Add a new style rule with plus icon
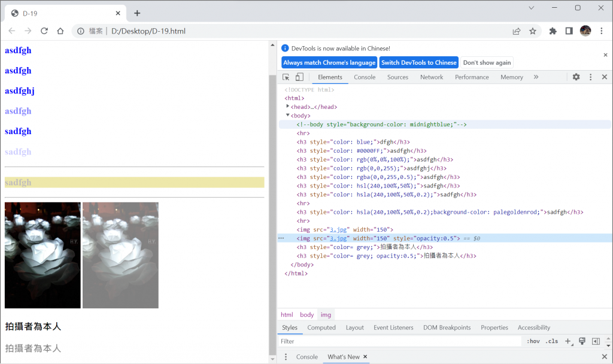 pos(569,341)
